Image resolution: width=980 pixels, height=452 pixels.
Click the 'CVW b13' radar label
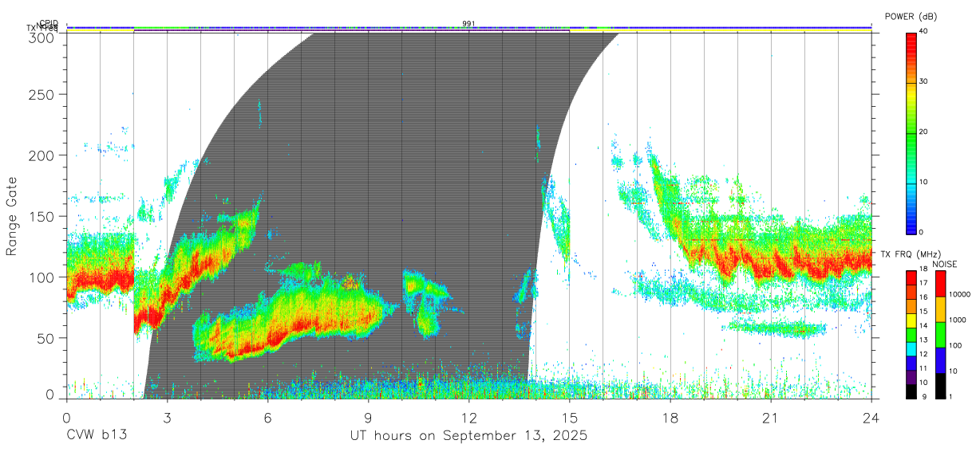97,436
